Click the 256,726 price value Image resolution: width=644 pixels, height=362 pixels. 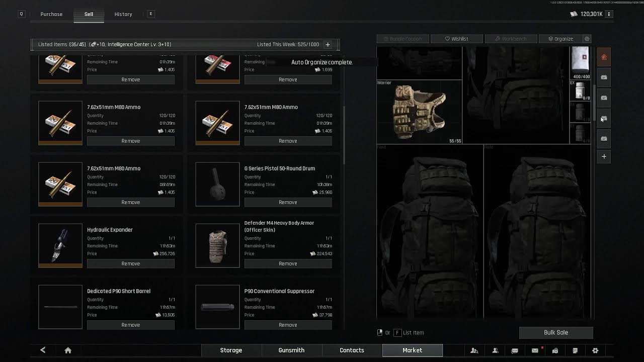pos(167,253)
